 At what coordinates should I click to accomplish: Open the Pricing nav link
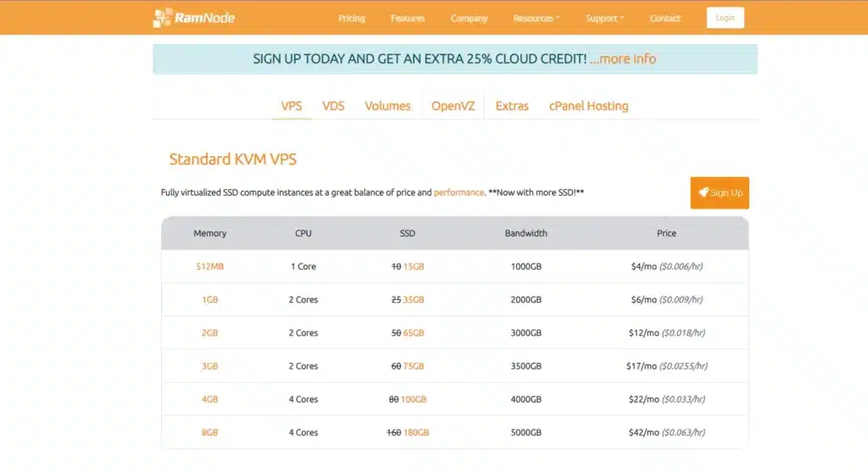tap(352, 19)
